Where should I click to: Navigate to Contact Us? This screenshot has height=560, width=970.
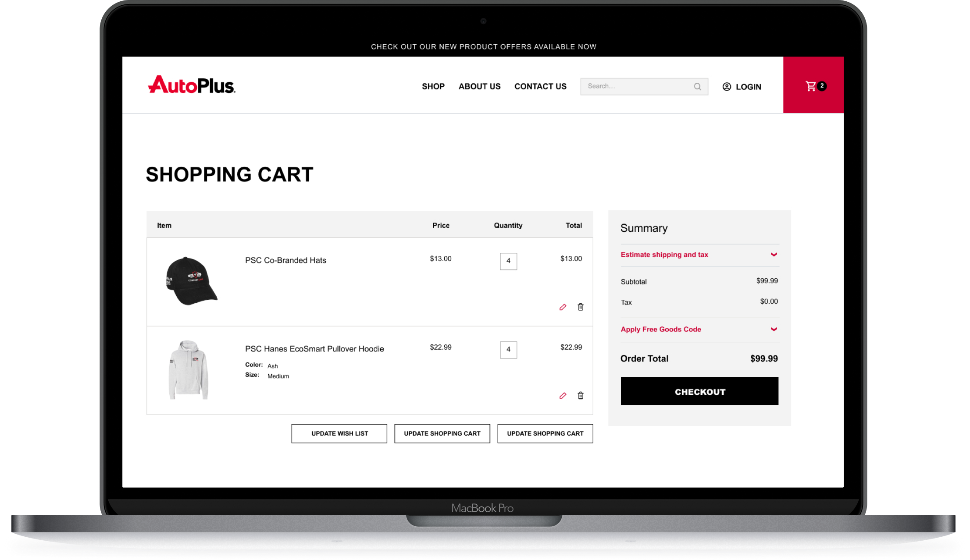pos(540,86)
